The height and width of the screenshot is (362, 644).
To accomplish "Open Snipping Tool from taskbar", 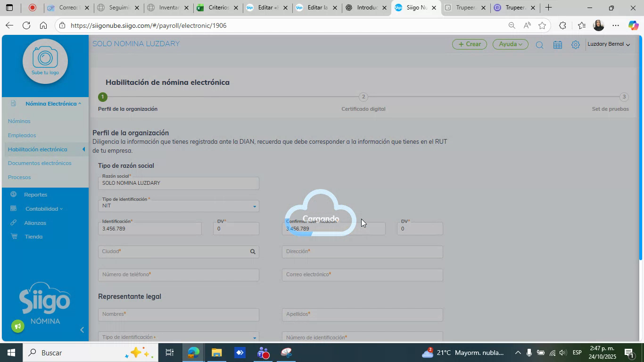I will pyautogui.click(x=287, y=353).
